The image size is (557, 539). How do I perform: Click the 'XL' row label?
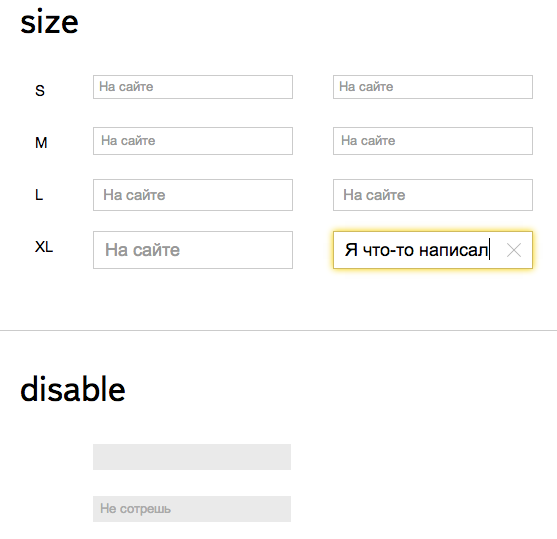pos(44,247)
